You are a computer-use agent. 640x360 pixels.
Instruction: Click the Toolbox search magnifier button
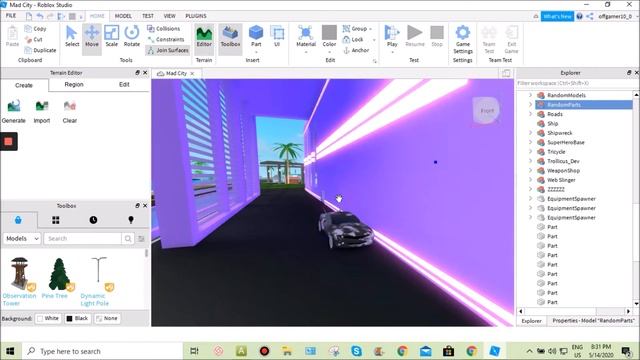click(128, 238)
